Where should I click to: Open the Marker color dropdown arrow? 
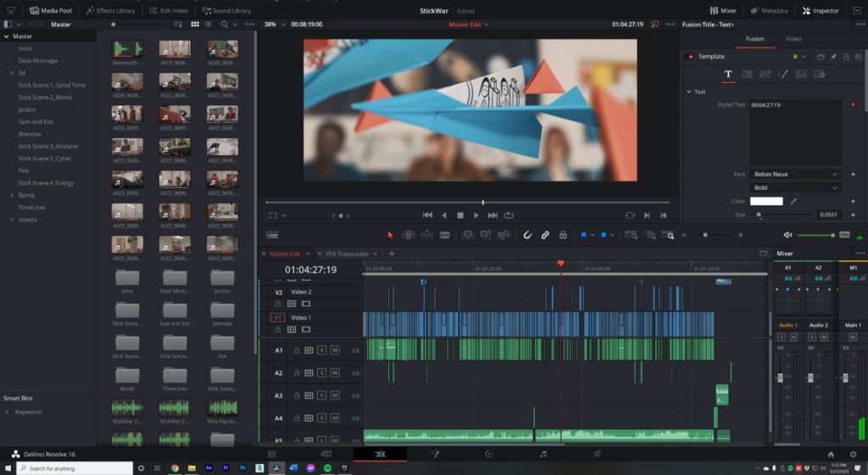click(x=612, y=235)
